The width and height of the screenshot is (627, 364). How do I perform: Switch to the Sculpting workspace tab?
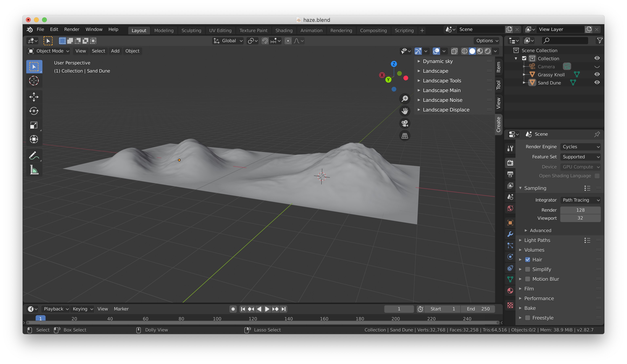click(191, 30)
